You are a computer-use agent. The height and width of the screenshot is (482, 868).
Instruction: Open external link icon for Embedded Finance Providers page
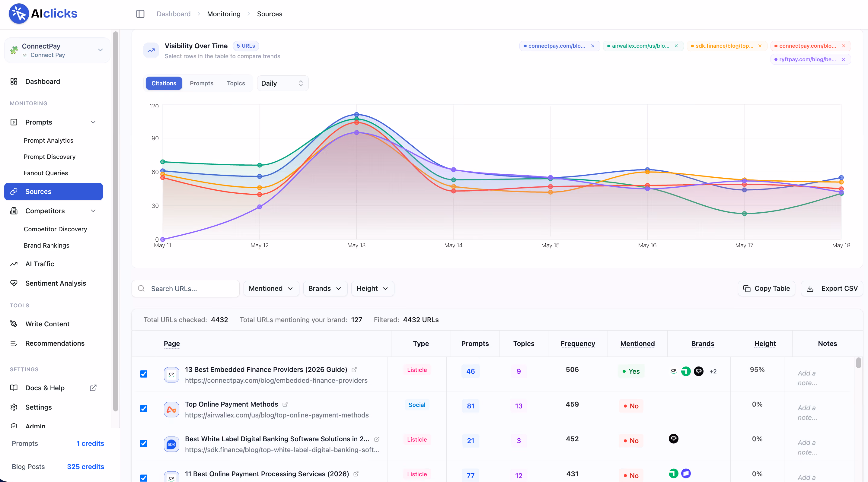[x=354, y=369]
